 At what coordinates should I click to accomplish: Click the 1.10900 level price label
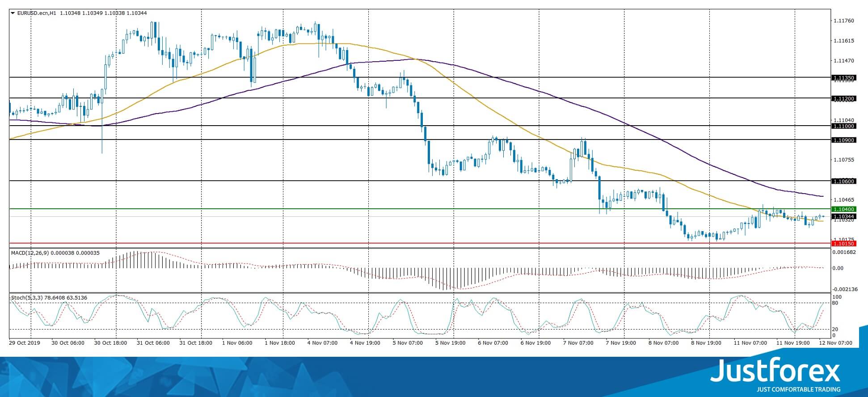tap(843, 140)
